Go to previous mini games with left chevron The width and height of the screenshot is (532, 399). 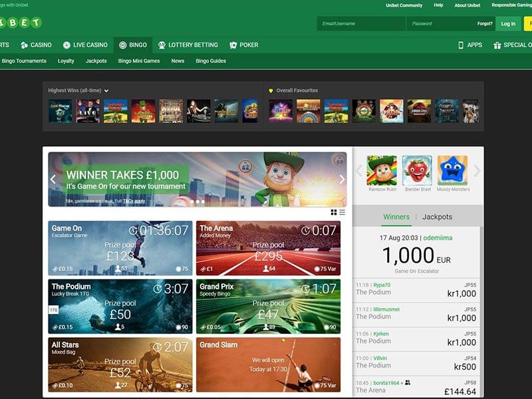pos(359,170)
